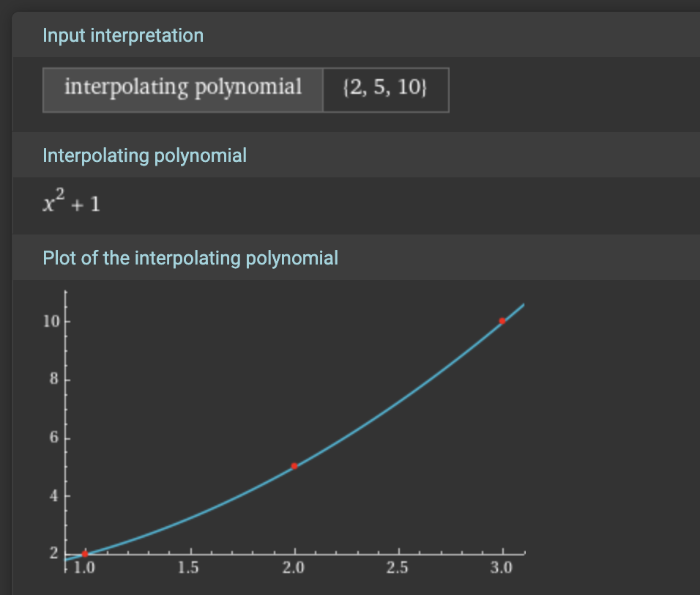Viewport: 700px width, 595px height.
Task: Click the y-axis label 2
Action: pyautogui.click(x=54, y=553)
